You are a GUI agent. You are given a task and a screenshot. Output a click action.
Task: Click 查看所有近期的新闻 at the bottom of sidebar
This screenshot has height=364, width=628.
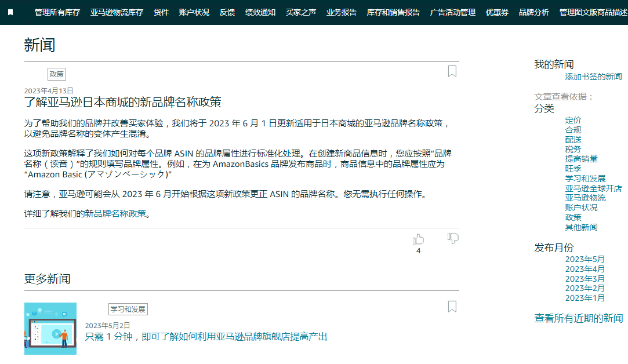578,318
